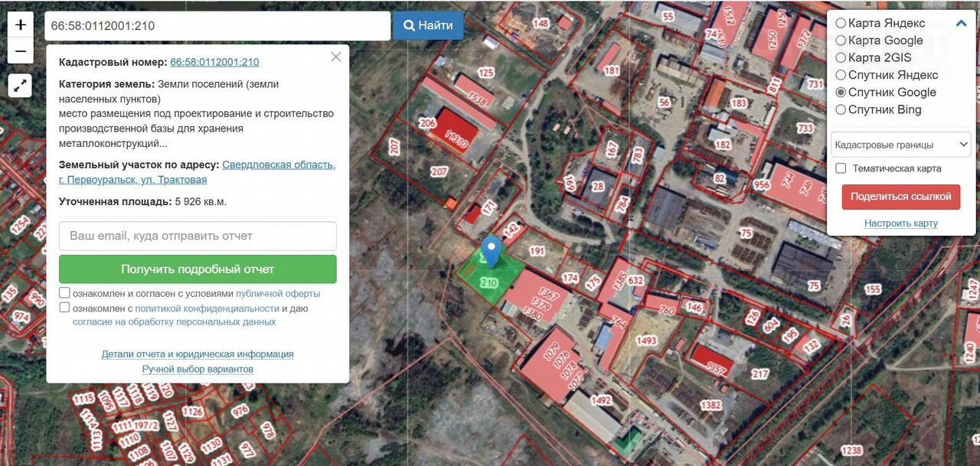Open the Кадастровые границы dropdown
Screen dimensions: 980x466
point(900,145)
